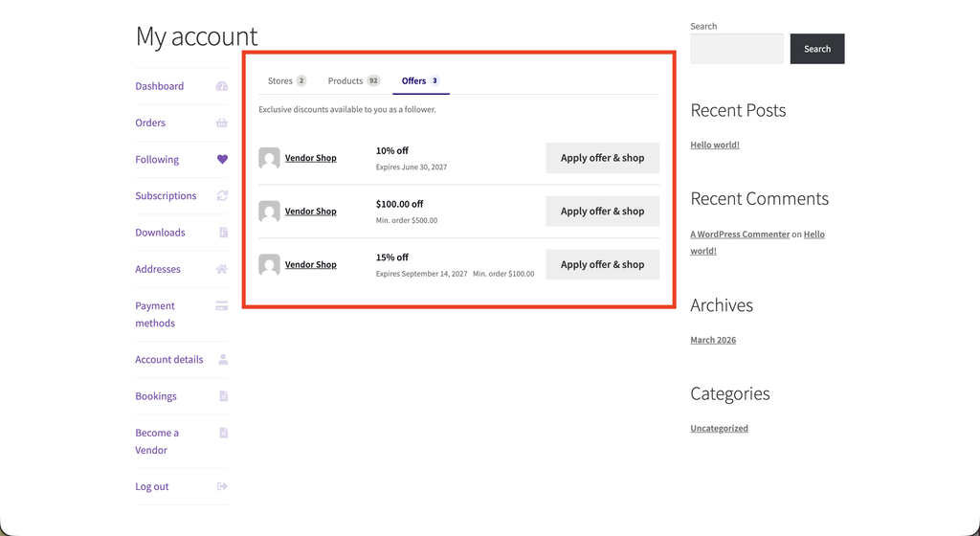Click the Log out link
This screenshot has height=536, width=980.
coord(152,486)
